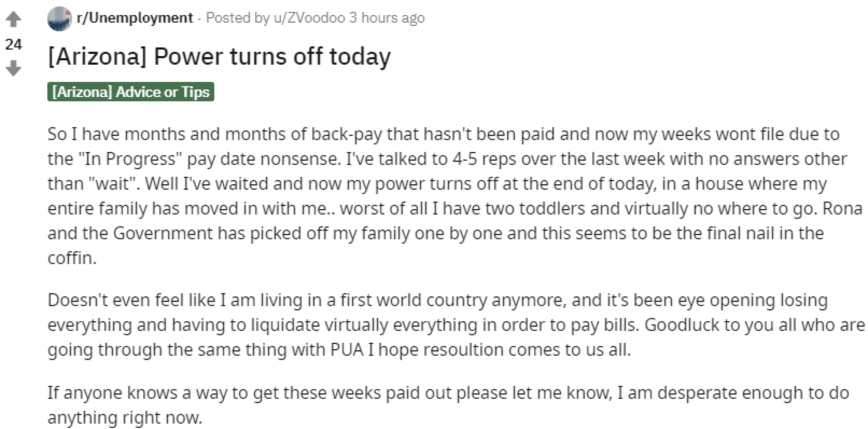The image size is (868, 429).
Task: Click the word 'PUA' in the post
Action: coord(346,350)
